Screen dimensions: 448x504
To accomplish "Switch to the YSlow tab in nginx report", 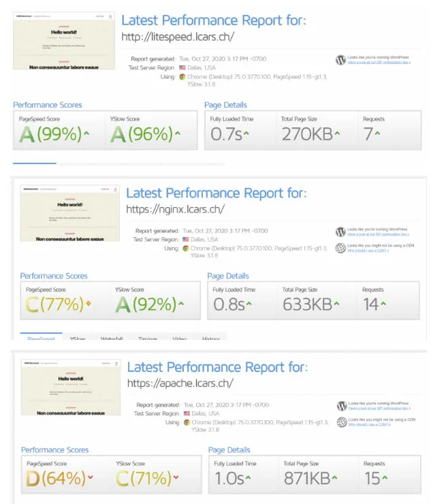I will point(78,338).
